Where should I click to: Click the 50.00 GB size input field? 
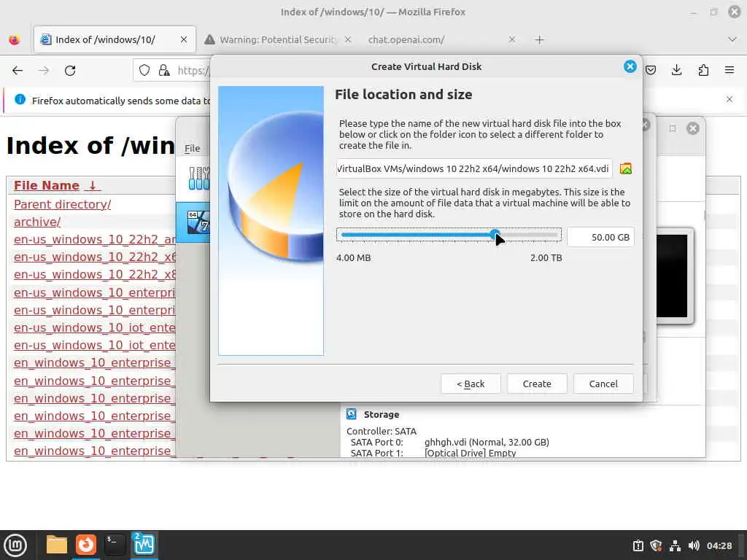point(601,237)
